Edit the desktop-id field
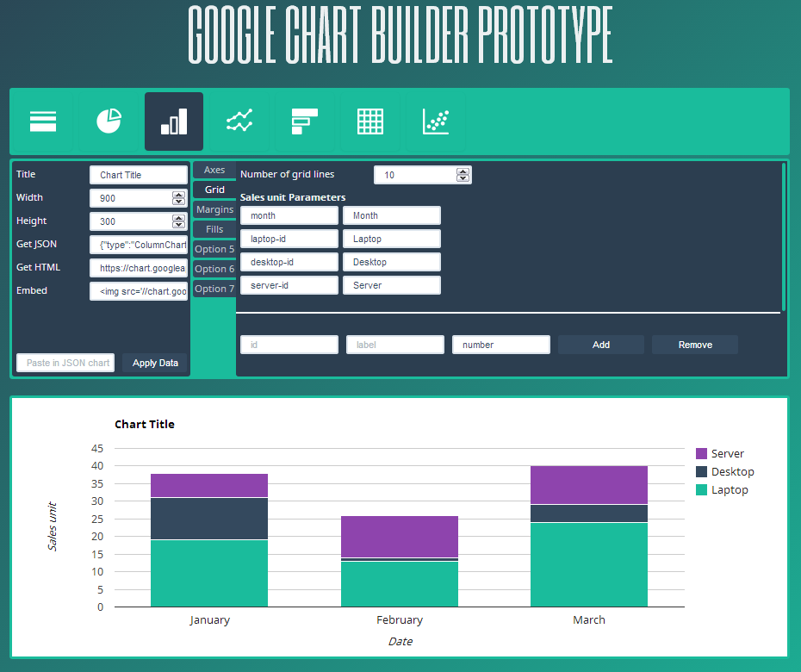This screenshot has width=801, height=672. tap(289, 262)
